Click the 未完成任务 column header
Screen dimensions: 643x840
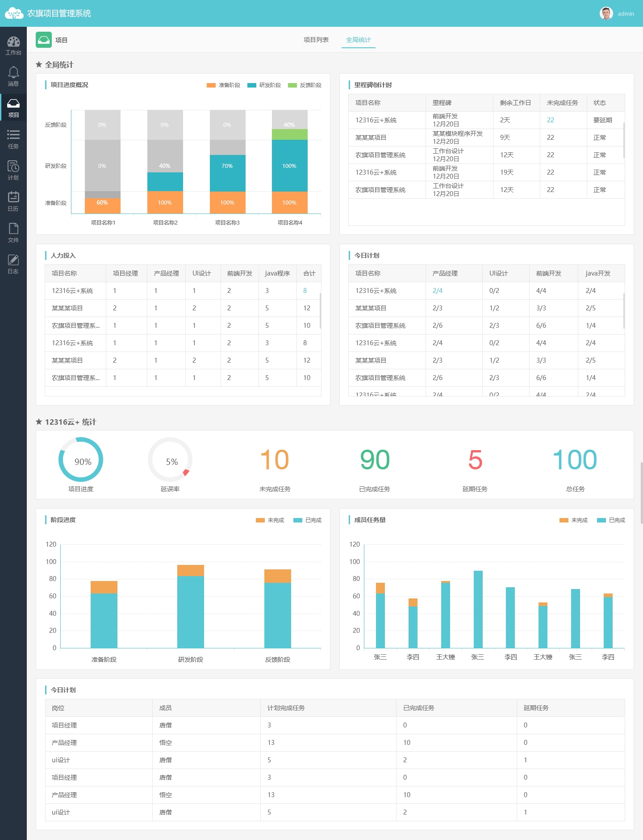coord(564,103)
